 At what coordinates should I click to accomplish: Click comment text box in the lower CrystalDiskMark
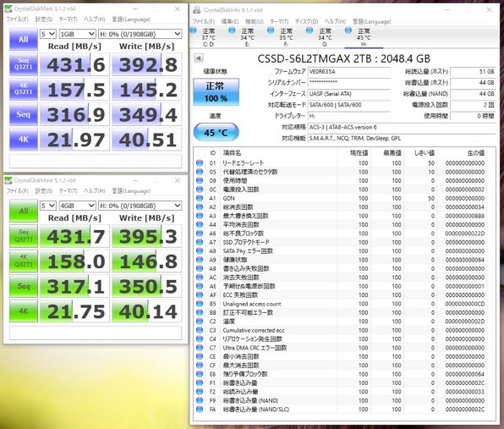(96, 333)
